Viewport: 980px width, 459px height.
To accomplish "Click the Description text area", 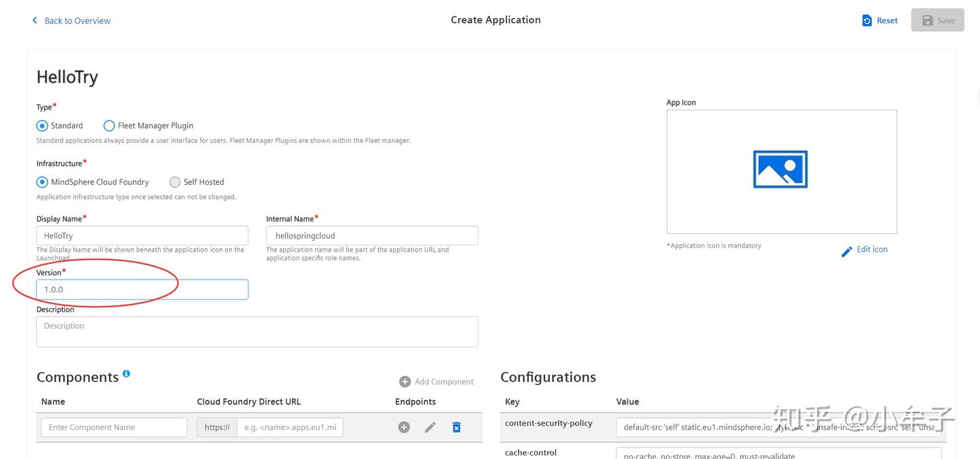I will (257, 331).
